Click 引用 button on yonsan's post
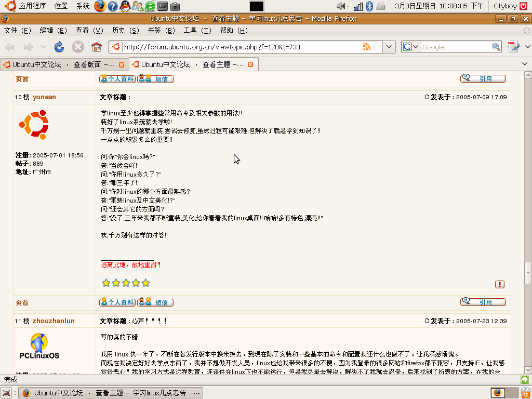 (x=483, y=302)
